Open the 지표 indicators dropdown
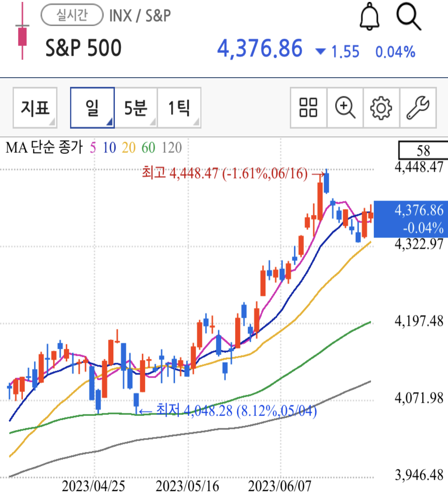Image resolution: width=448 pixels, height=499 pixels. tap(35, 108)
